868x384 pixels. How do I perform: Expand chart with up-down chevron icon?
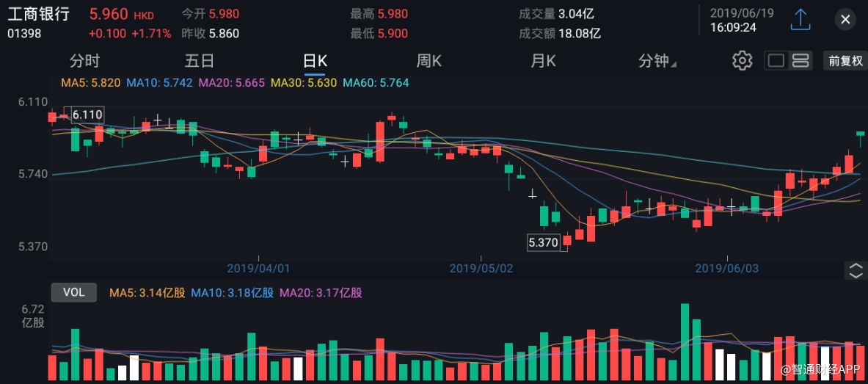click(x=856, y=270)
